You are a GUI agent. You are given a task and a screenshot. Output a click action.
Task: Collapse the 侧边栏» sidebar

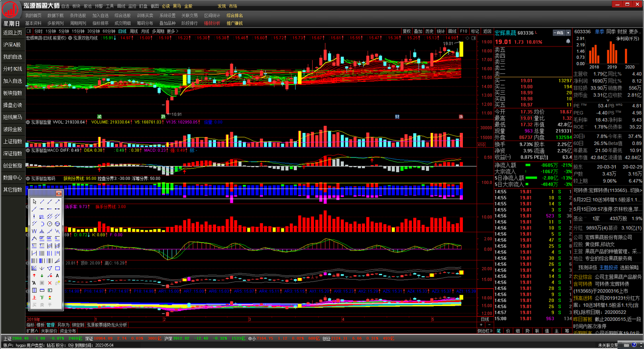coord(485,331)
